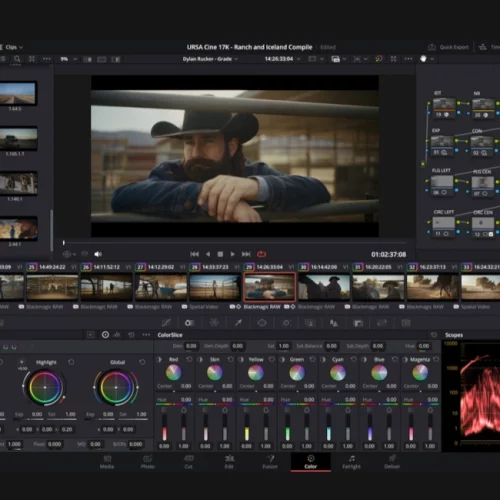Open primaries palette more-options dots

point(146,335)
